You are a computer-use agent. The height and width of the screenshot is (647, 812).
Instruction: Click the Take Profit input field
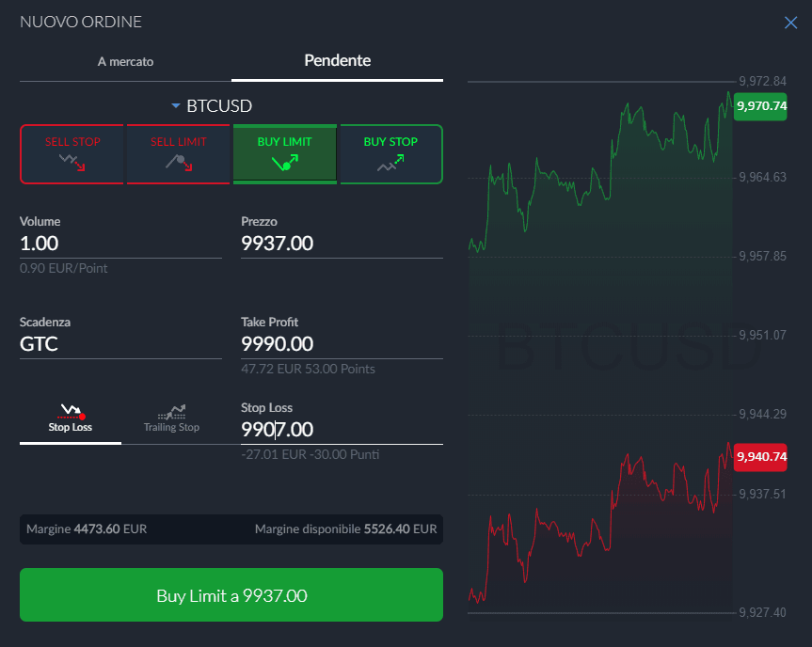[342, 343]
